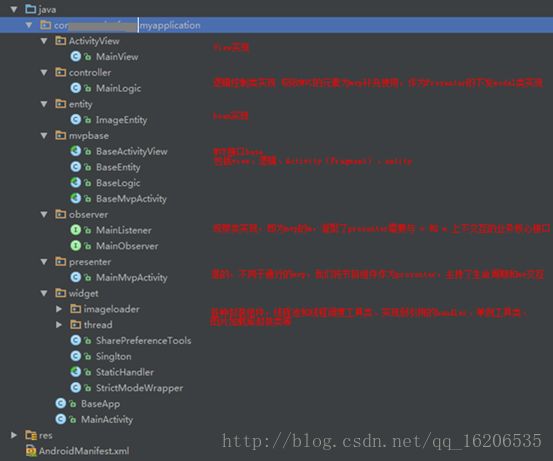Click the res resources folder icon
The height and width of the screenshot is (461, 553).
point(31,435)
